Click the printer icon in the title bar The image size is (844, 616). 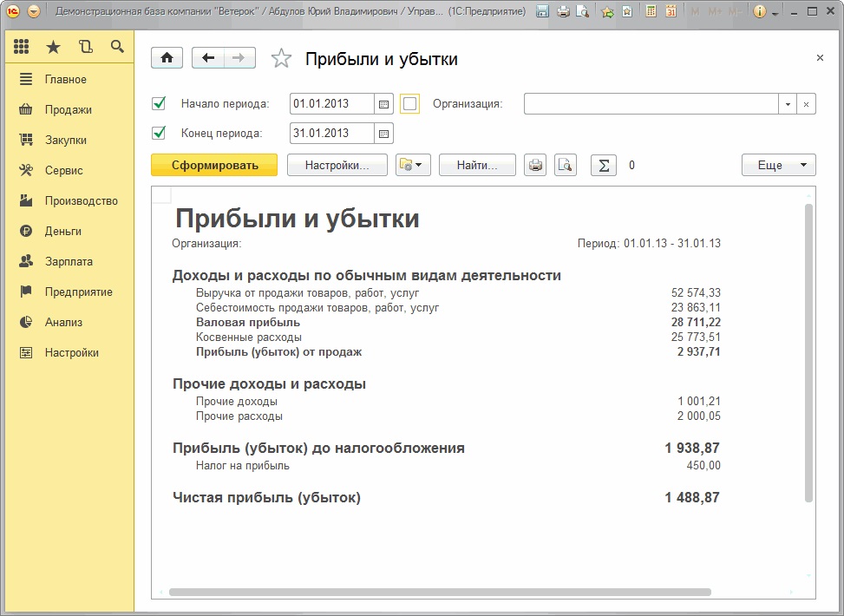563,11
